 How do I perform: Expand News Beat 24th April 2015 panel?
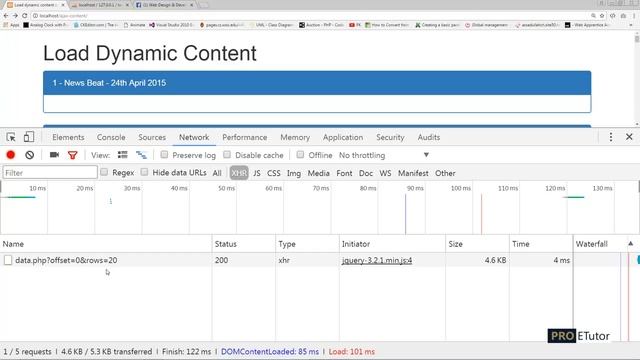click(x=317, y=83)
